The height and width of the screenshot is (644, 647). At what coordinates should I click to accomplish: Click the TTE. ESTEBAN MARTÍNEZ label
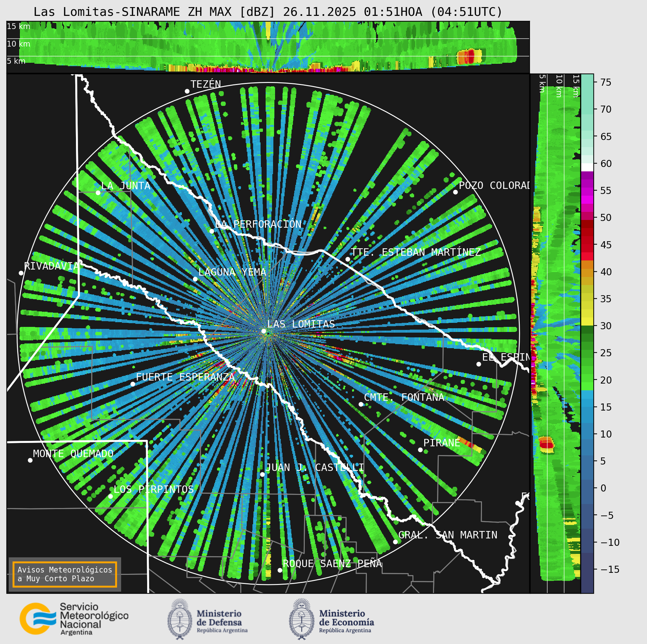(x=416, y=252)
